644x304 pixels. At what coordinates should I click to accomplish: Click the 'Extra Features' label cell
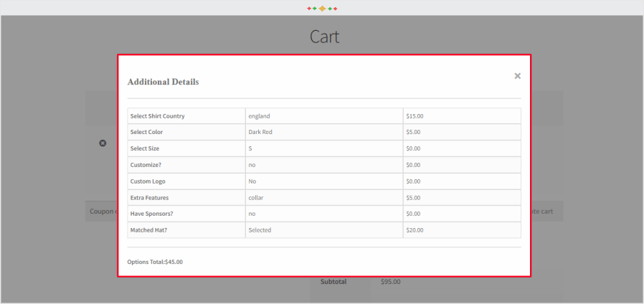click(x=186, y=198)
